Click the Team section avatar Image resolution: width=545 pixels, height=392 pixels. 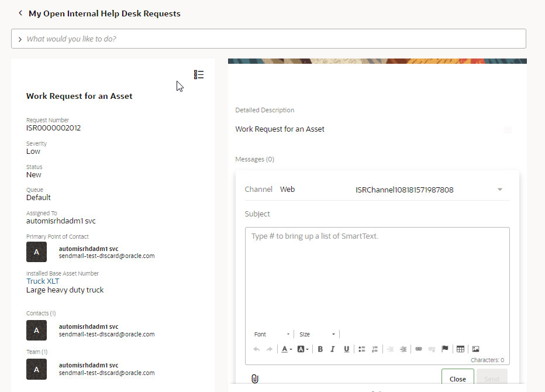36,369
